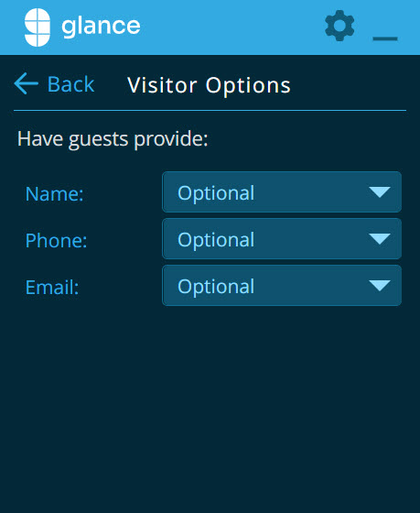Image resolution: width=420 pixels, height=513 pixels.
Task: Select Optional value in Email field
Action: (216, 287)
